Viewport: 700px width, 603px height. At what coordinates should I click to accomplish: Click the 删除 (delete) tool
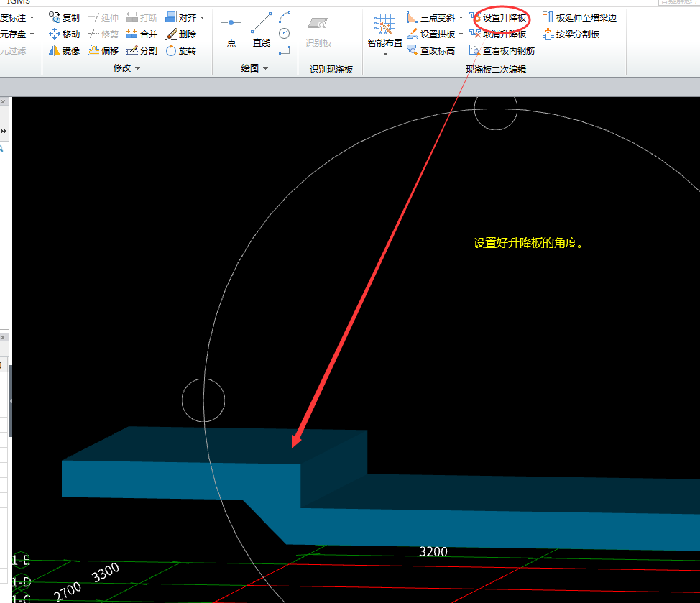coord(181,34)
